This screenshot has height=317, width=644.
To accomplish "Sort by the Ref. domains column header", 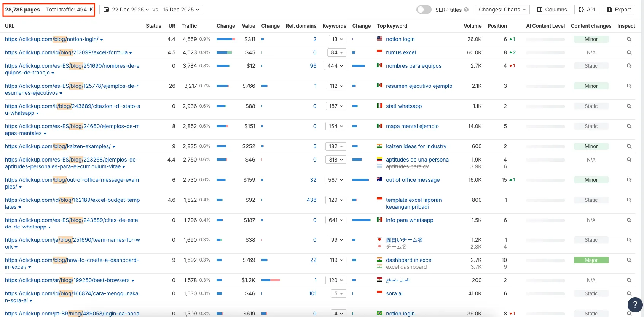I will [x=301, y=26].
